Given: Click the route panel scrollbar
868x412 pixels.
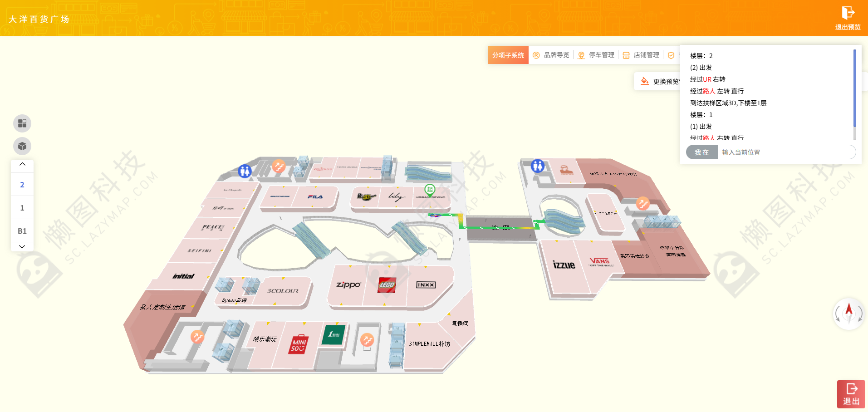Looking at the screenshot, I should click(x=855, y=89).
